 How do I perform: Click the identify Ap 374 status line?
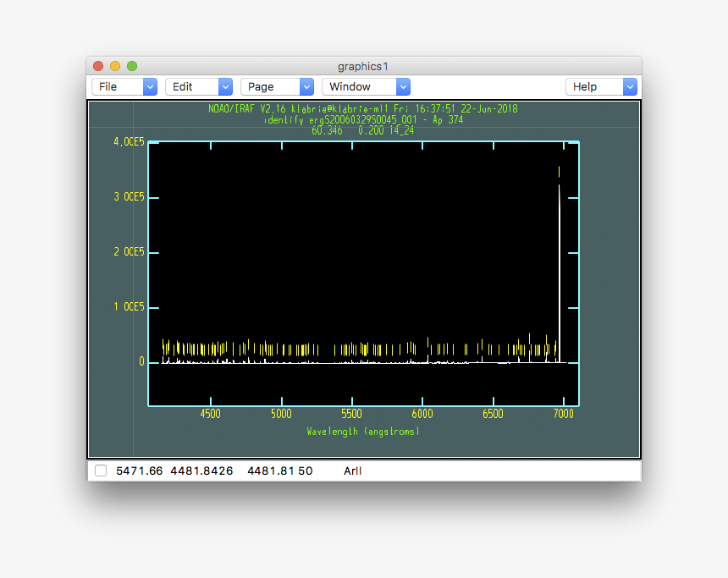coord(362,118)
